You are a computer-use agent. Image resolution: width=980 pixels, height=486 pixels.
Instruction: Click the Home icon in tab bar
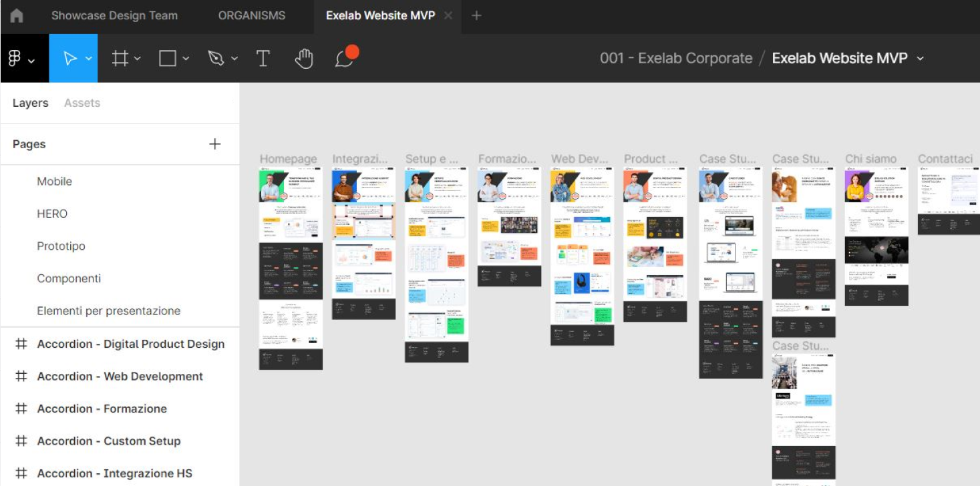click(16, 16)
